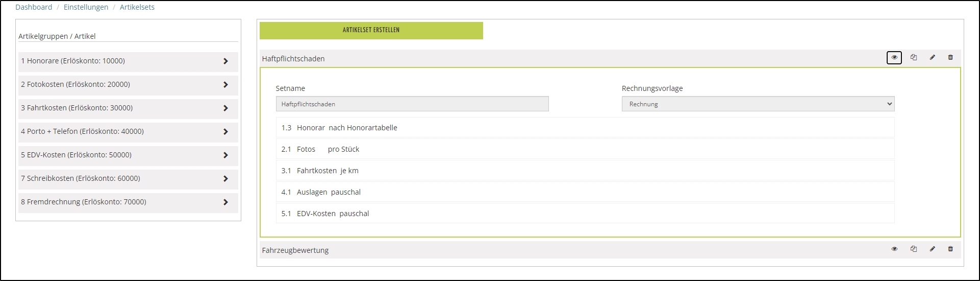Delete the Haftpflichtschaden article set

(950, 58)
